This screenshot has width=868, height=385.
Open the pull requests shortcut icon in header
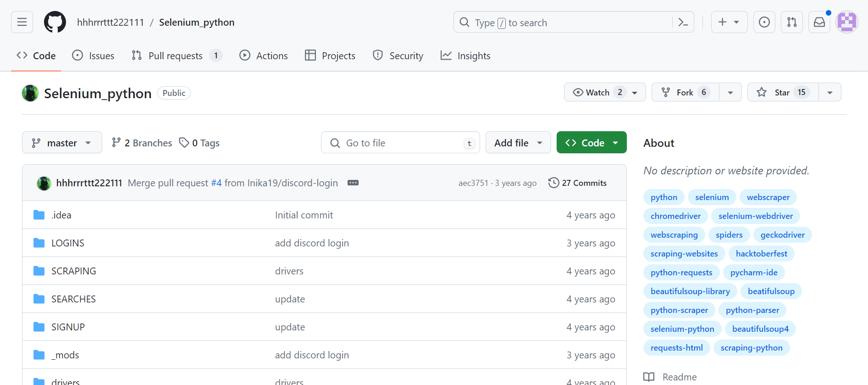point(791,22)
